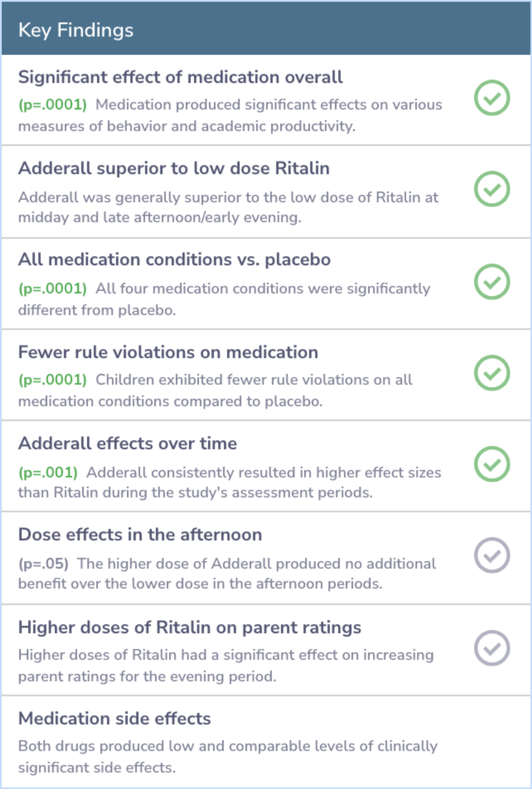Open 'Dose effects in the afternoon' heading
This screenshot has width=532, height=789.
point(140,534)
